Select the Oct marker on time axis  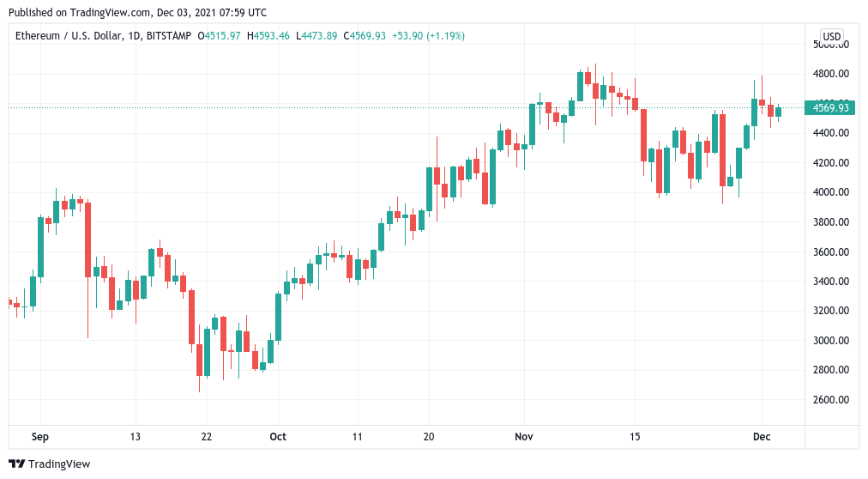pyautogui.click(x=278, y=437)
